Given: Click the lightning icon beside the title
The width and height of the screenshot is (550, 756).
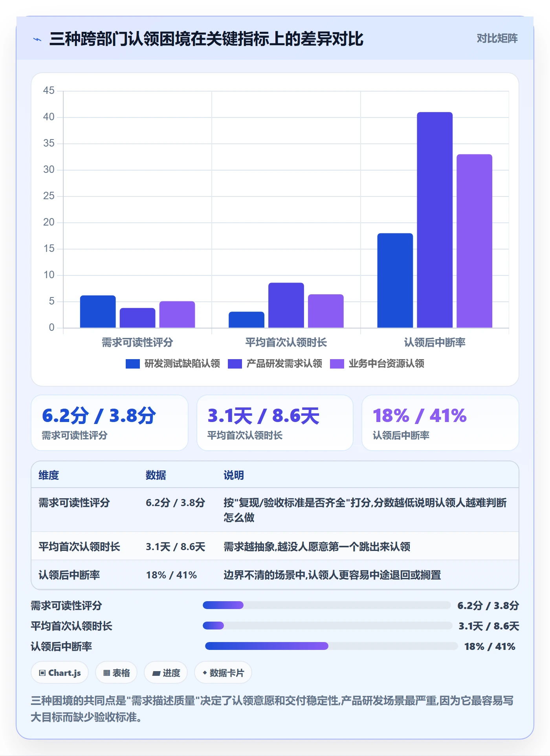Looking at the screenshot, I should pyautogui.click(x=37, y=39).
